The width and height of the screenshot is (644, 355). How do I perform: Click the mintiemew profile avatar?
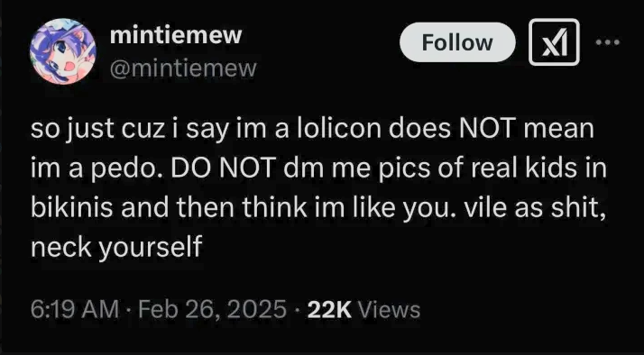63,51
